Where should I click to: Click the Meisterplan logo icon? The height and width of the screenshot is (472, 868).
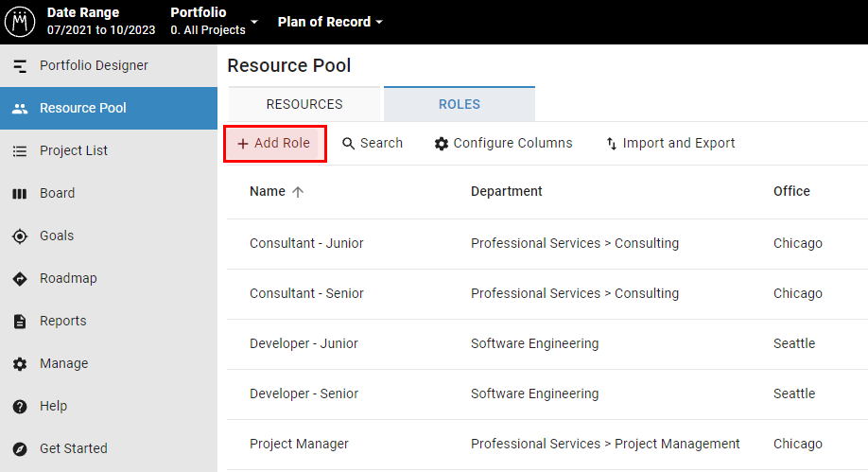20,22
